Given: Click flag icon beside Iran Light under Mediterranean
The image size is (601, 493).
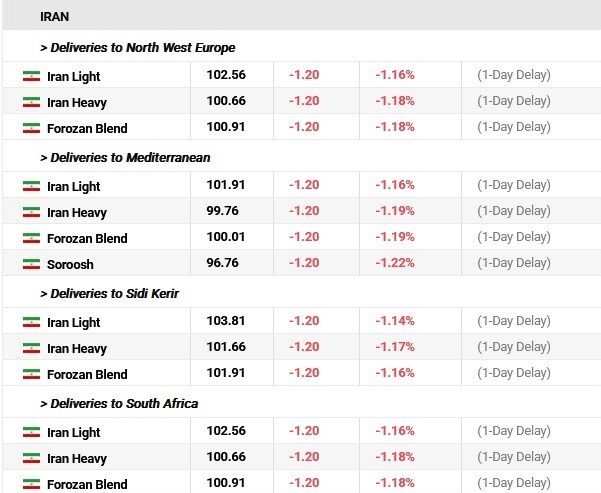Looking at the screenshot, I should [31, 186].
